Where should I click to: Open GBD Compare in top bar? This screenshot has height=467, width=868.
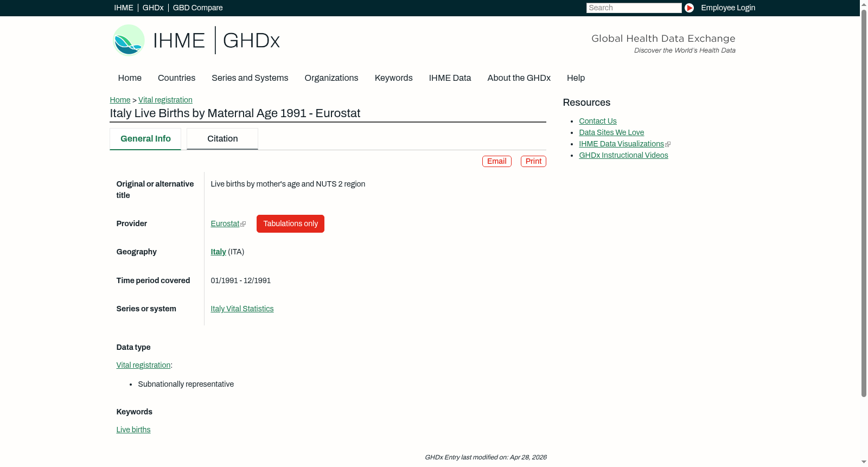coord(198,8)
